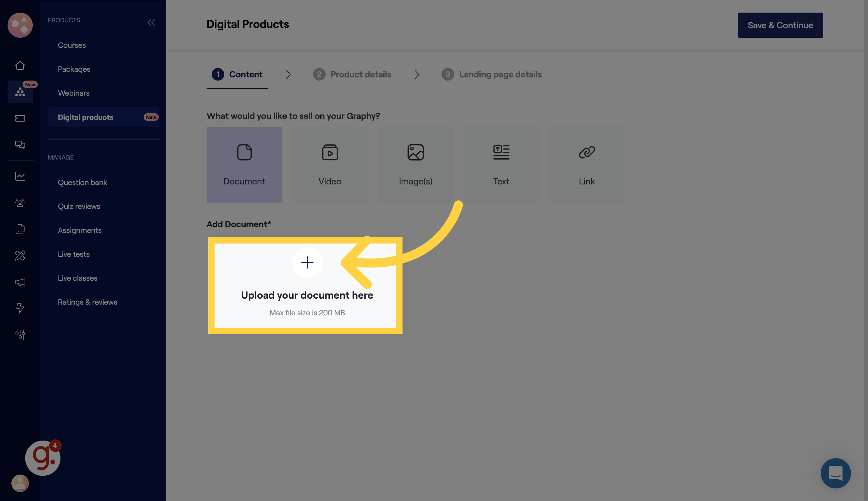Open Ratings & reviews under Manage
Image resolution: width=868 pixels, height=501 pixels.
coord(88,302)
